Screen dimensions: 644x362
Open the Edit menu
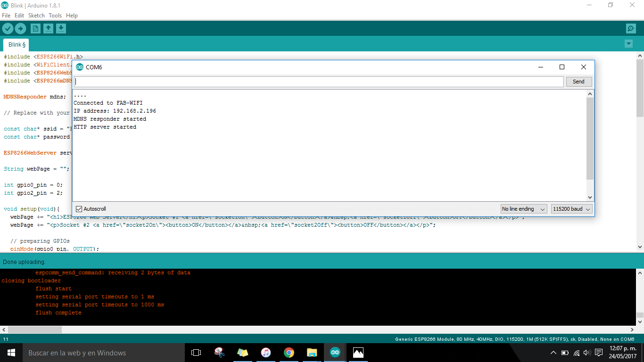(x=19, y=16)
